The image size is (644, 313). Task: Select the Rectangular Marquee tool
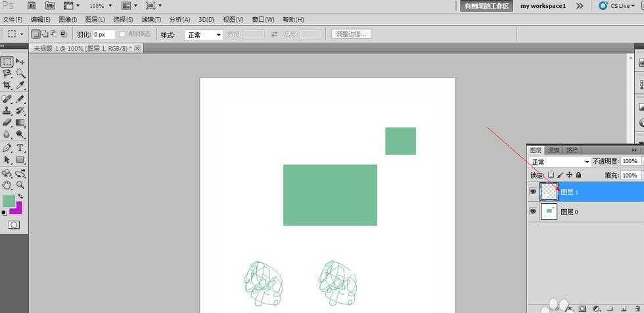click(x=7, y=62)
